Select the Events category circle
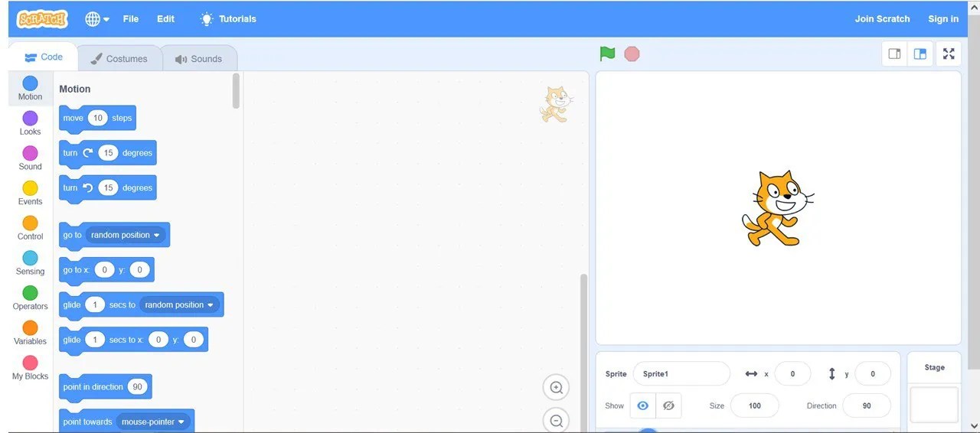Viewport: 980px width, 433px height. 30,188
